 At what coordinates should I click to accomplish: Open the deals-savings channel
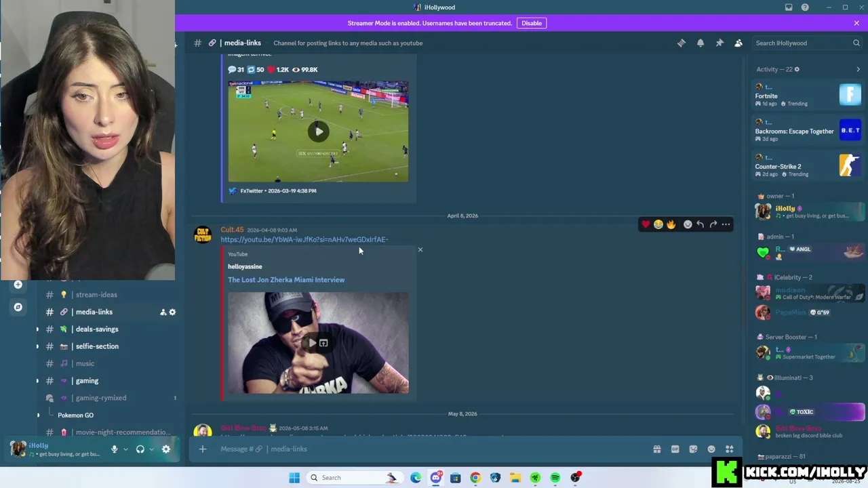click(x=97, y=329)
